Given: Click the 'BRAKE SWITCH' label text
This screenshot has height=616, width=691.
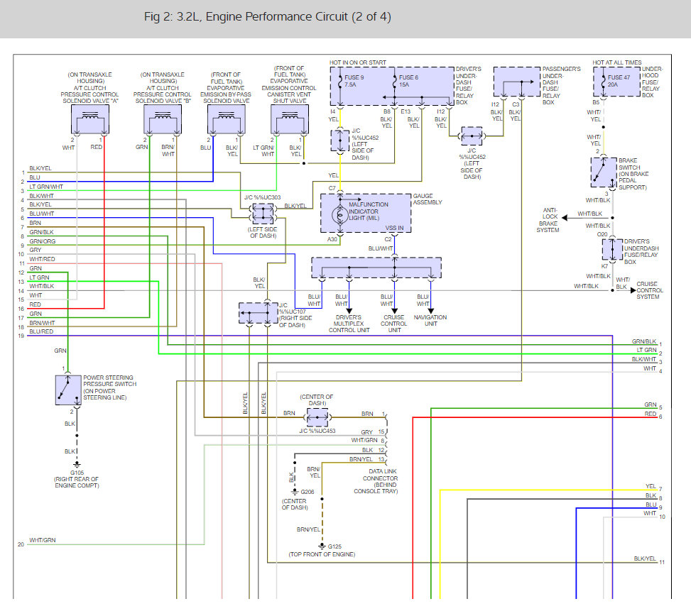Looking at the screenshot, I should pyautogui.click(x=629, y=164).
